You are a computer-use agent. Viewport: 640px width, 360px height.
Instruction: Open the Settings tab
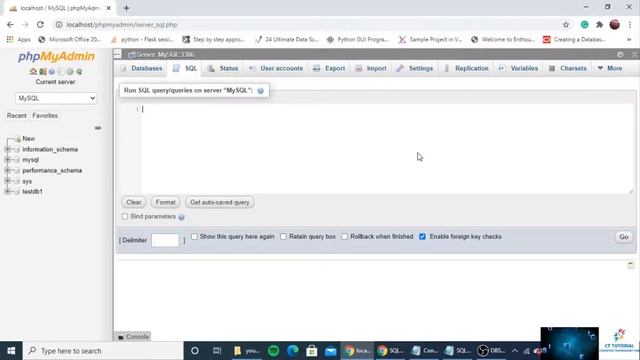[415, 68]
